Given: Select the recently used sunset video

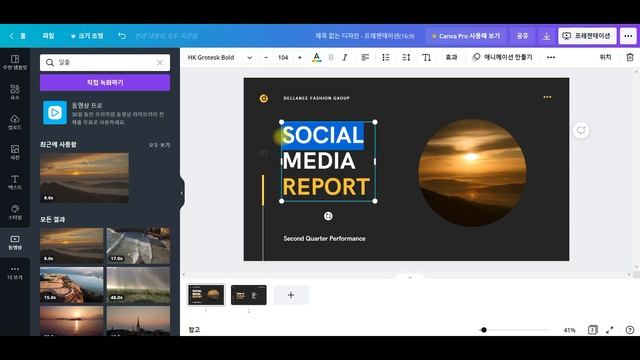Looking at the screenshot, I should tap(84, 178).
